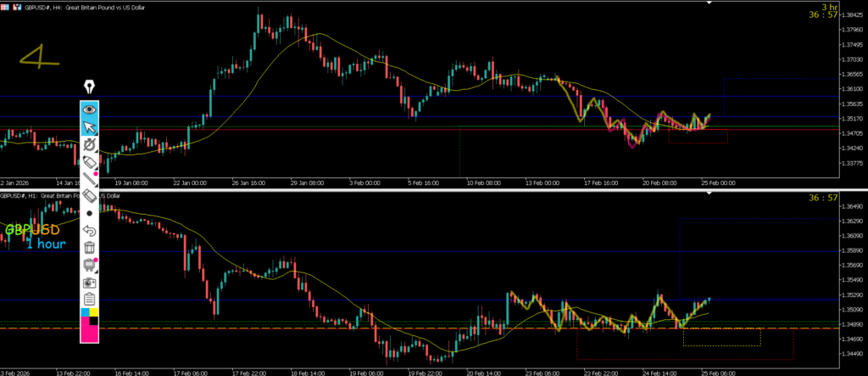Undo last drawing with the undo arrow
868x376 pixels.
89,231
